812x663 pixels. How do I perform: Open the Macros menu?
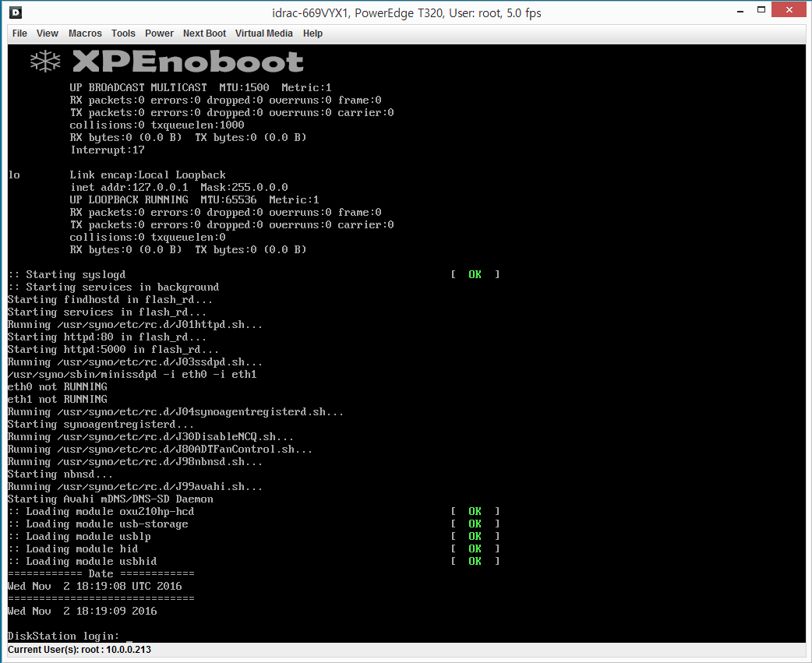85,34
